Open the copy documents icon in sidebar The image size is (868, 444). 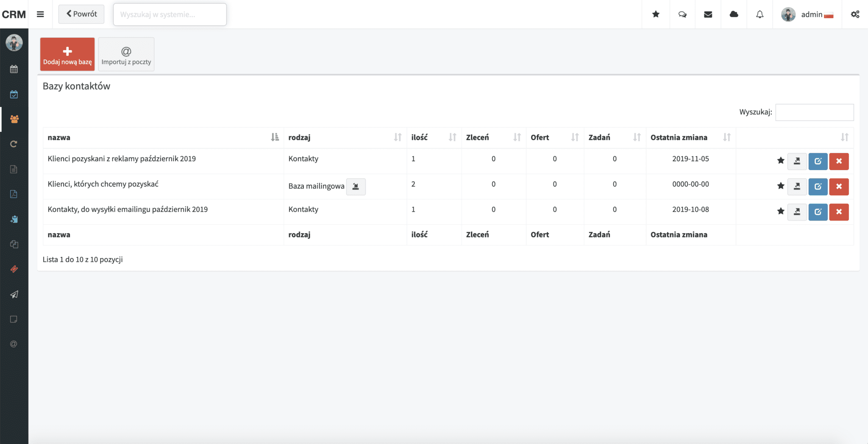pyautogui.click(x=14, y=244)
